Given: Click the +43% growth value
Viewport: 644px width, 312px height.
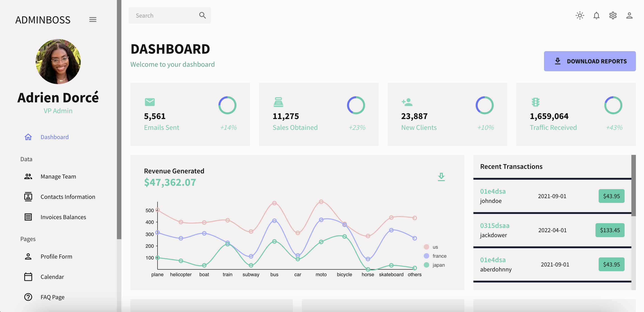Looking at the screenshot, I should tap(614, 128).
